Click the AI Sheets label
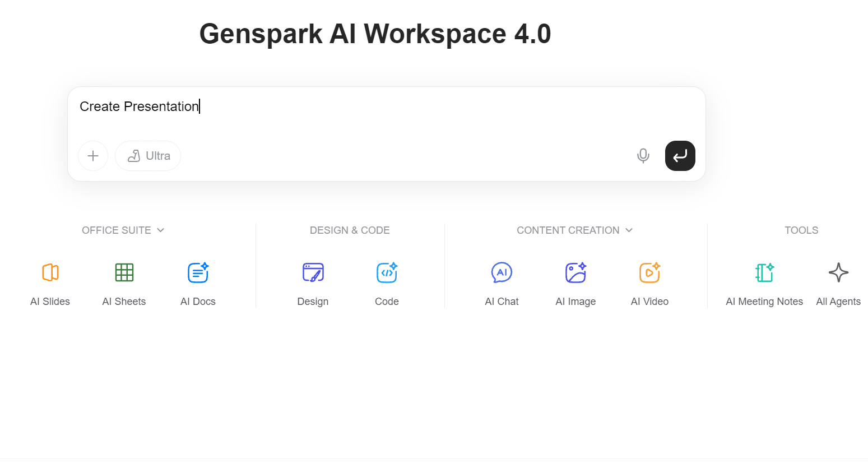 (124, 302)
